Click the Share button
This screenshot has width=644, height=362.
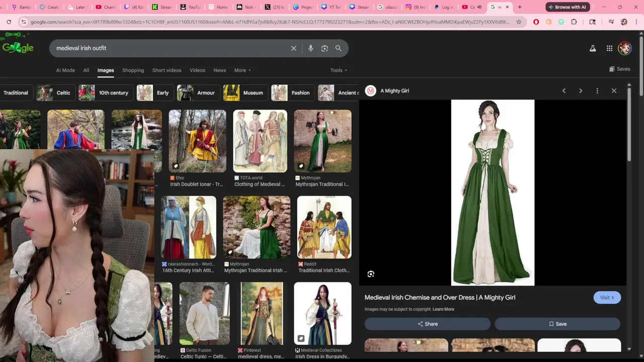pyautogui.click(x=428, y=324)
